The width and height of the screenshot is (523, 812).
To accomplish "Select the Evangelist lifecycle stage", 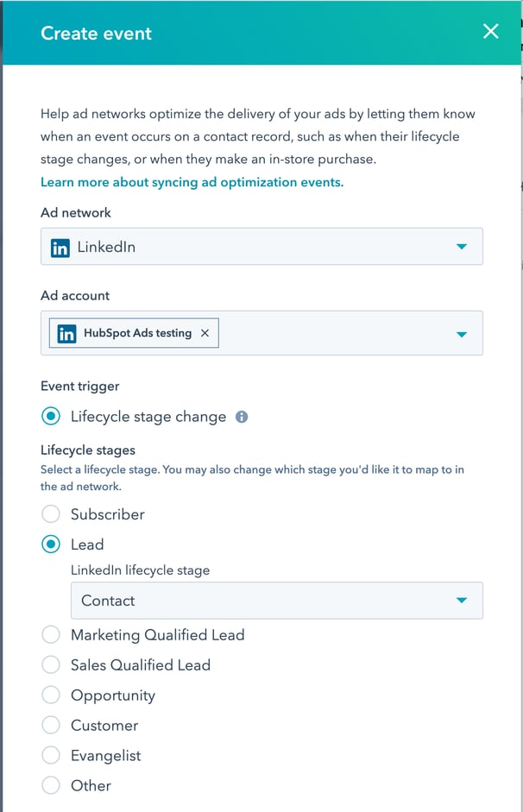I will point(52,756).
